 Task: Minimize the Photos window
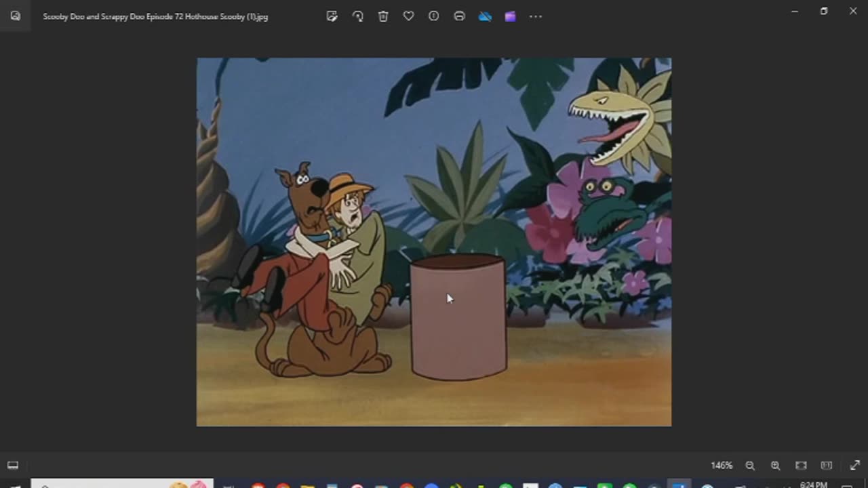(x=795, y=11)
